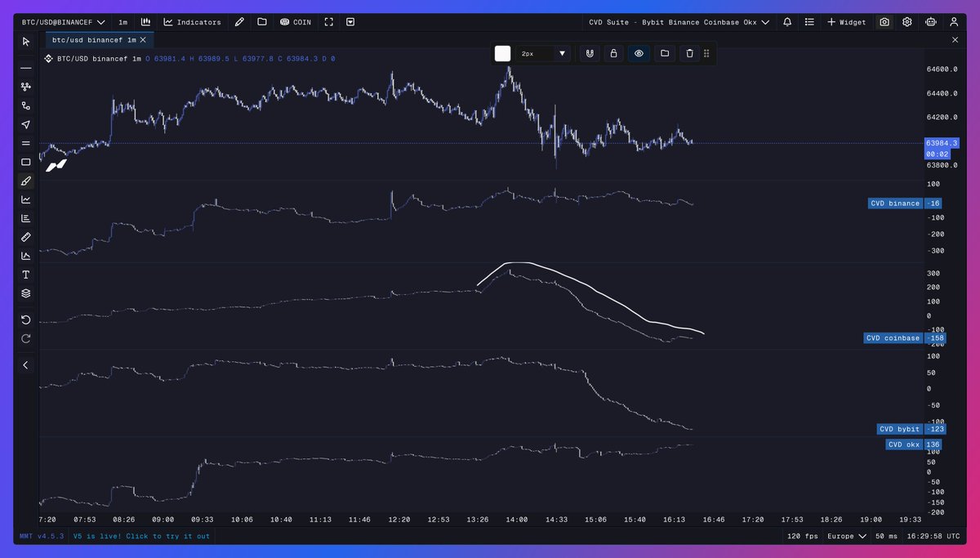
Task: Select the Text annotation tool
Action: pyautogui.click(x=26, y=275)
